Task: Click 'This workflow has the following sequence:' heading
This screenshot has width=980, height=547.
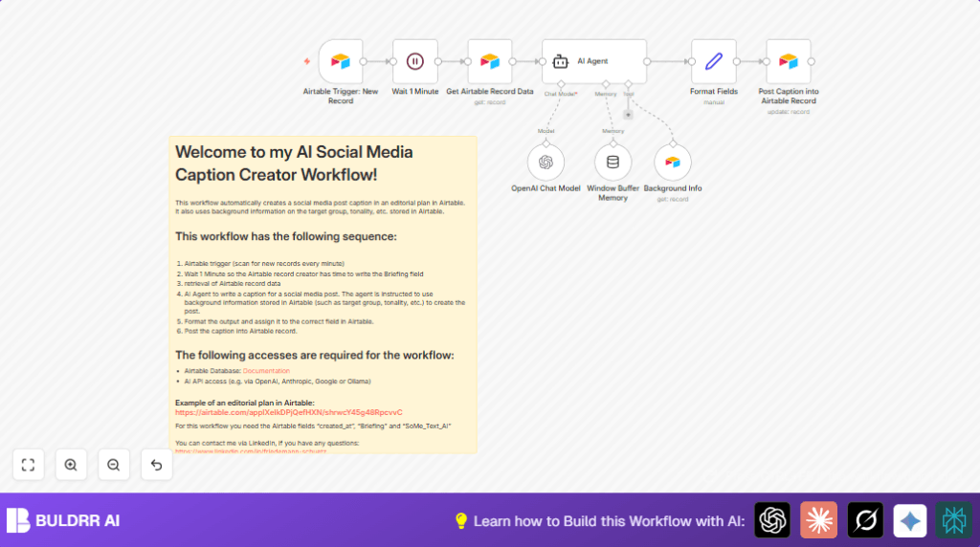Action: [285, 236]
